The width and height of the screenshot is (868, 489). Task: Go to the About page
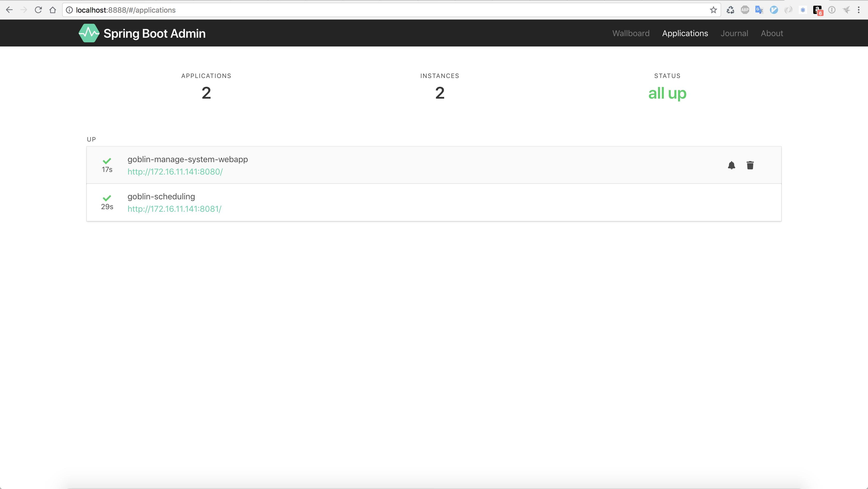pyautogui.click(x=772, y=33)
